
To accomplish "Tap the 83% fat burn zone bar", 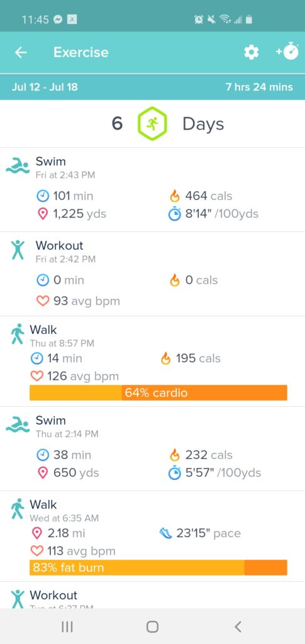I will [158, 568].
